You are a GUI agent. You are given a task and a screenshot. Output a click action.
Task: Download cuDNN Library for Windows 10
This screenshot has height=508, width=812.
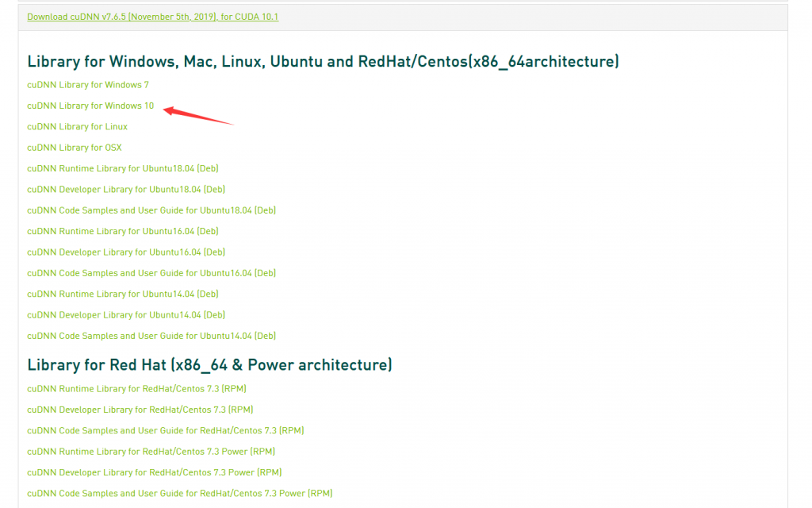coord(90,106)
